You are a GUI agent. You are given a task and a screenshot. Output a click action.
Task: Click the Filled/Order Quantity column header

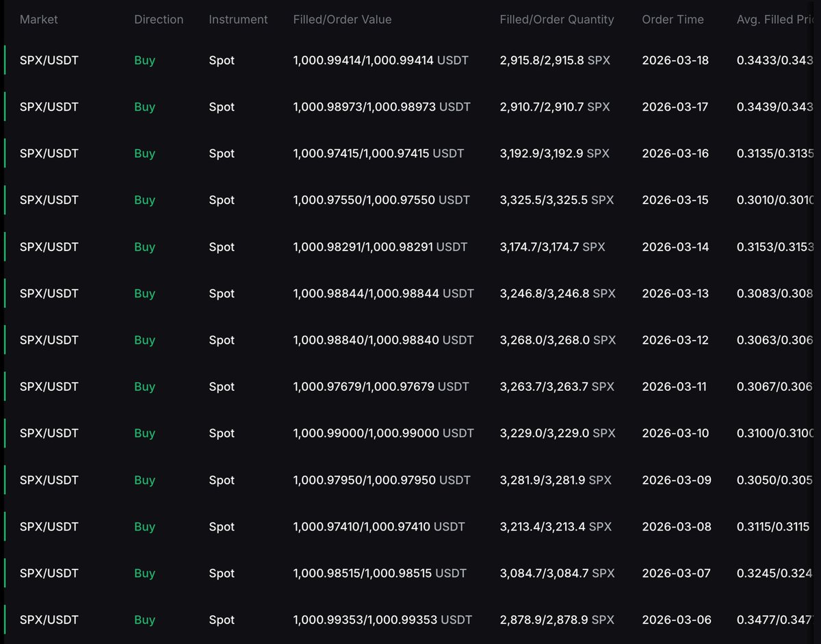(x=557, y=20)
